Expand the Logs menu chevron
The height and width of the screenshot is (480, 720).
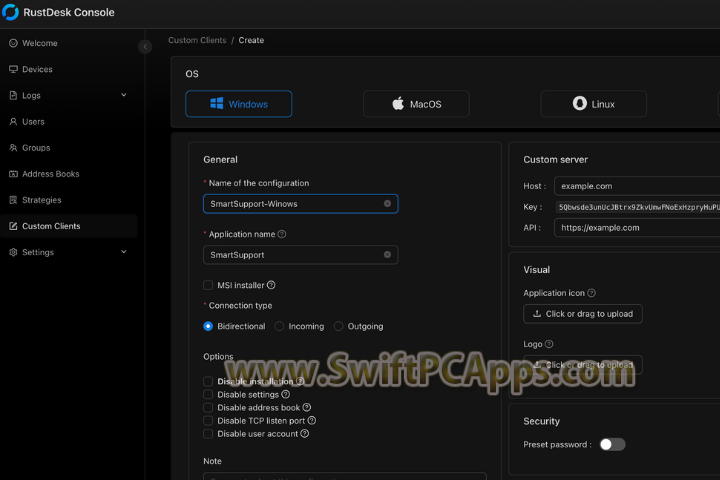coord(124,95)
